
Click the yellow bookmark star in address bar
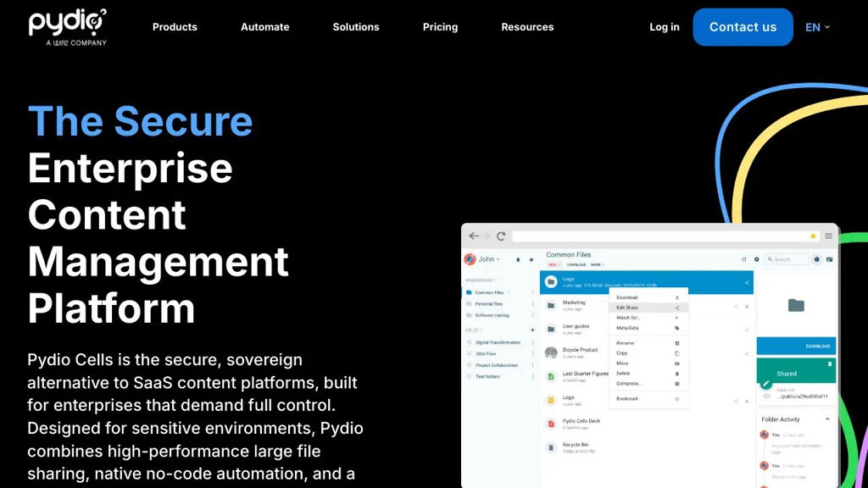tap(813, 236)
